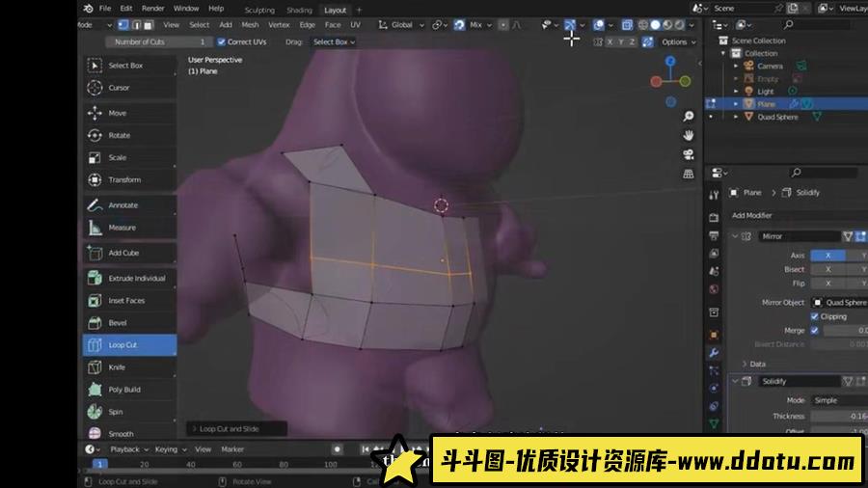Open the Keying timeline menu
Viewport: 868px width, 488px height.
tap(171, 449)
